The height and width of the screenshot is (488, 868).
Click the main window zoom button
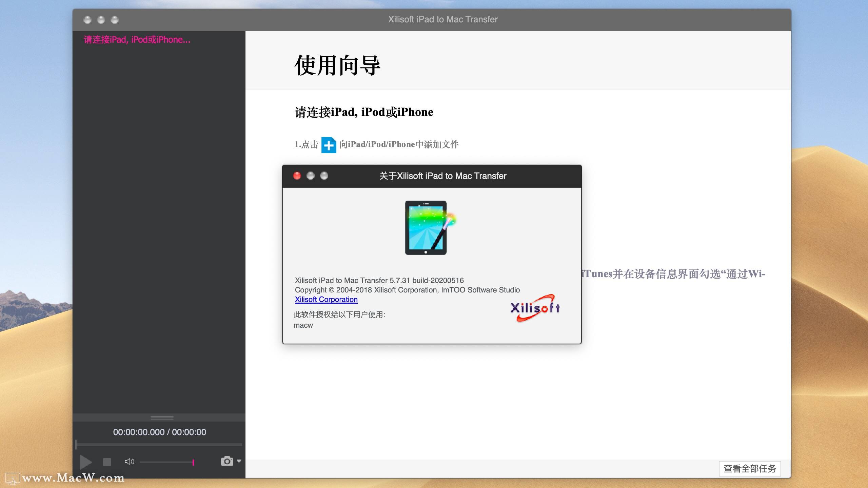[115, 20]
